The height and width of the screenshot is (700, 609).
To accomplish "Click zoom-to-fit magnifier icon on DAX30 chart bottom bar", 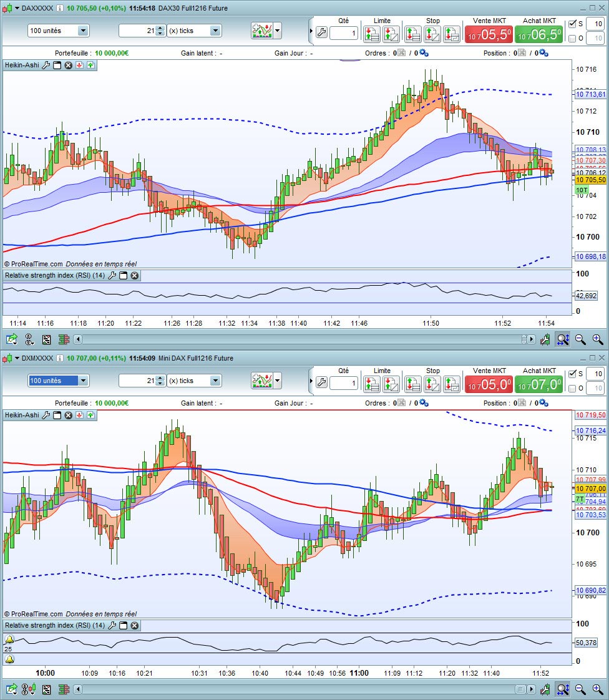I will [x=563, y=340].
